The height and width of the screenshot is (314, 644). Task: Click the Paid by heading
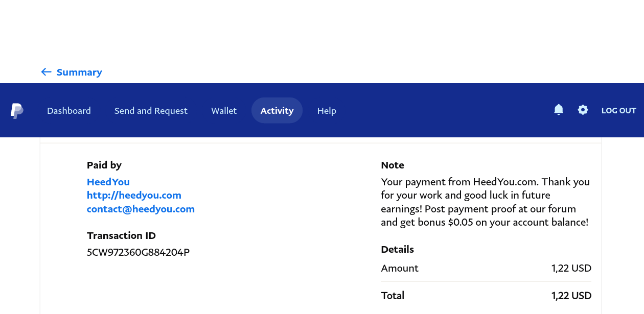point(104,165)
